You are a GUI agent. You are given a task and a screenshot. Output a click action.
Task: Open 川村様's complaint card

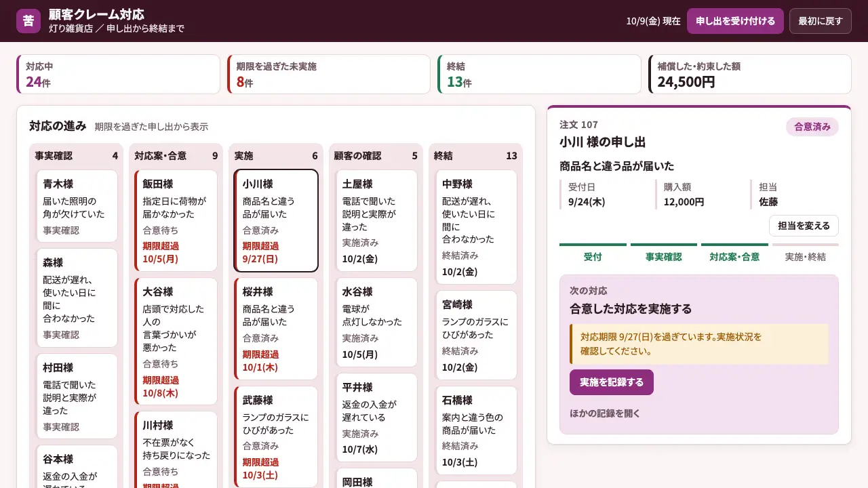[x=176, y=449]
